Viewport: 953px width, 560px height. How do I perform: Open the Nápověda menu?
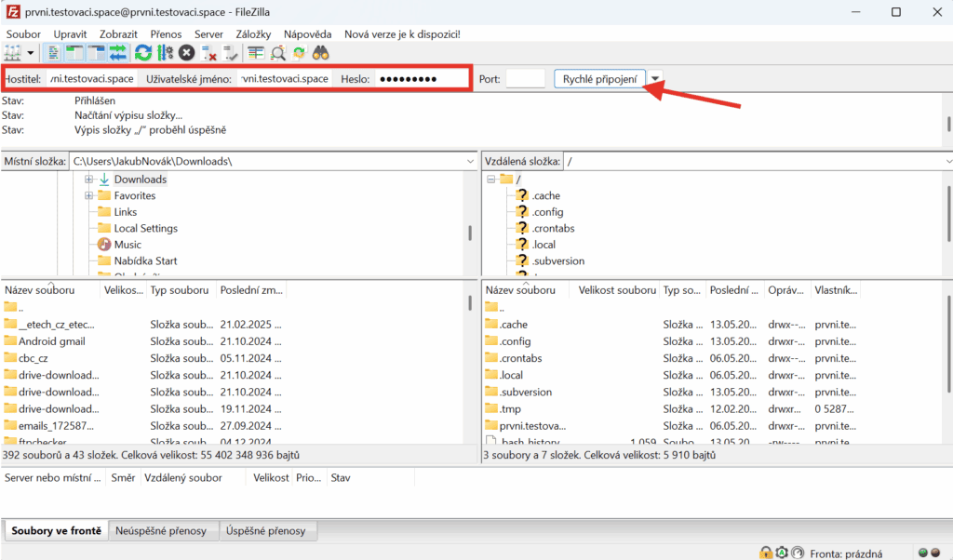coord(307,34)
